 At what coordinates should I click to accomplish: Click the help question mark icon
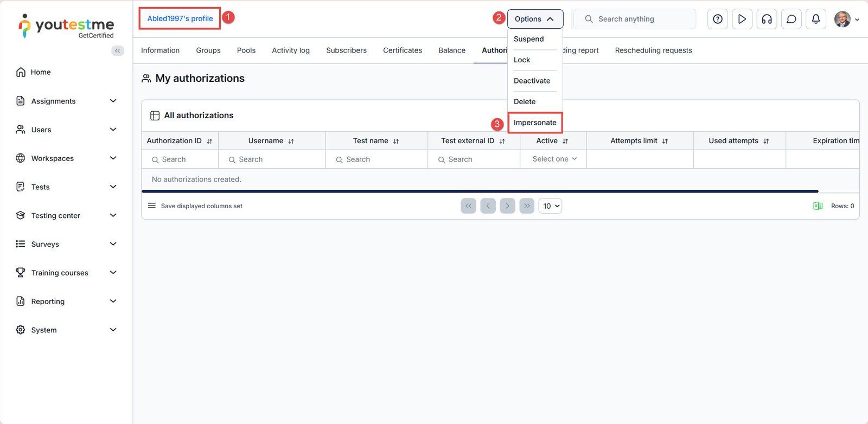717,19
